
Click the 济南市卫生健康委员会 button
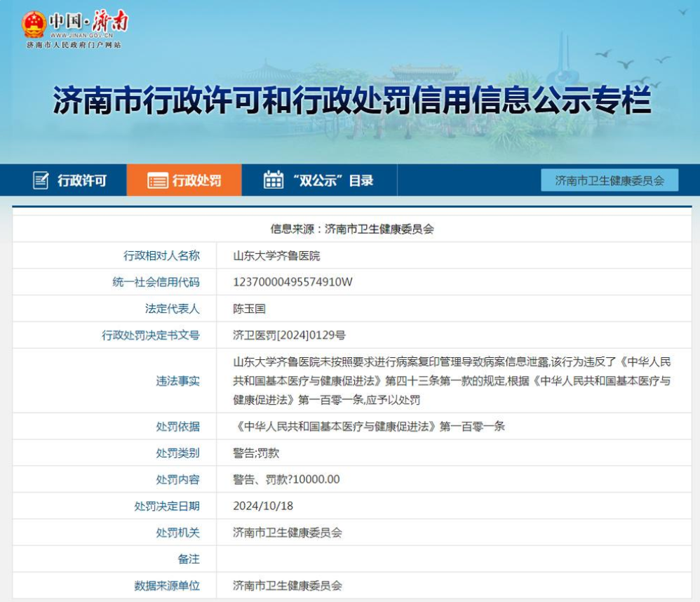610,180
